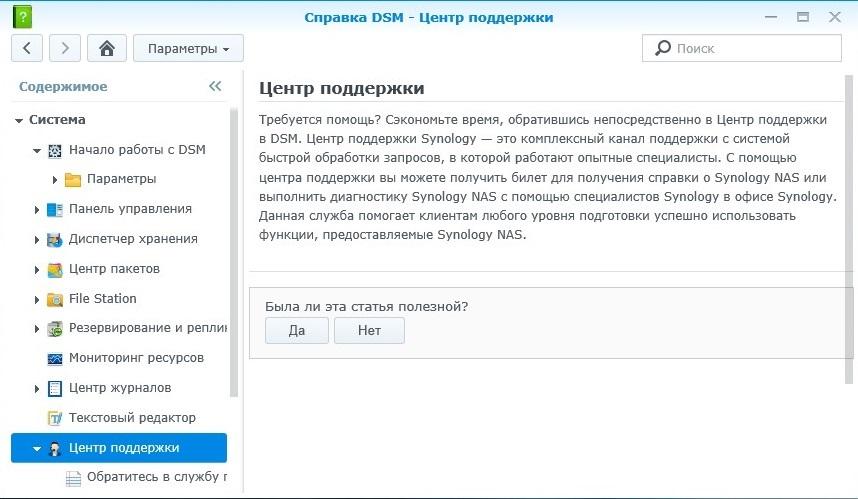Screen dimensions: 858x499
Task: Click the Центр журналов icon
Action: pos(55,388)
